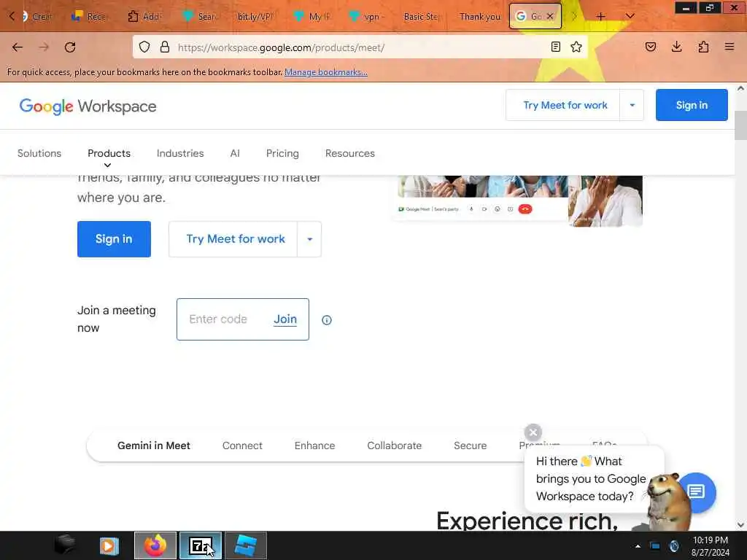Reload the page with the refresh icon

pos(70,47)
